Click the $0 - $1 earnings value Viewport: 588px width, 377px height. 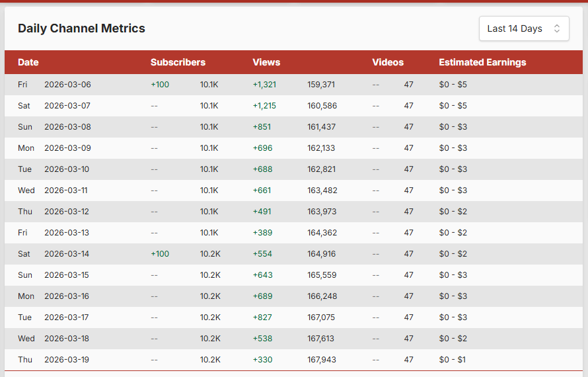tap(453, 360)
